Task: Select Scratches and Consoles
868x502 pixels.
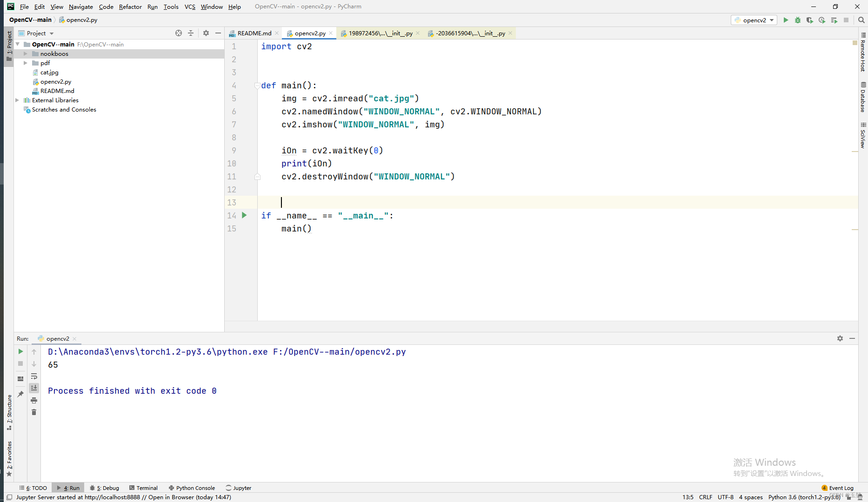Action: (64, 109)
